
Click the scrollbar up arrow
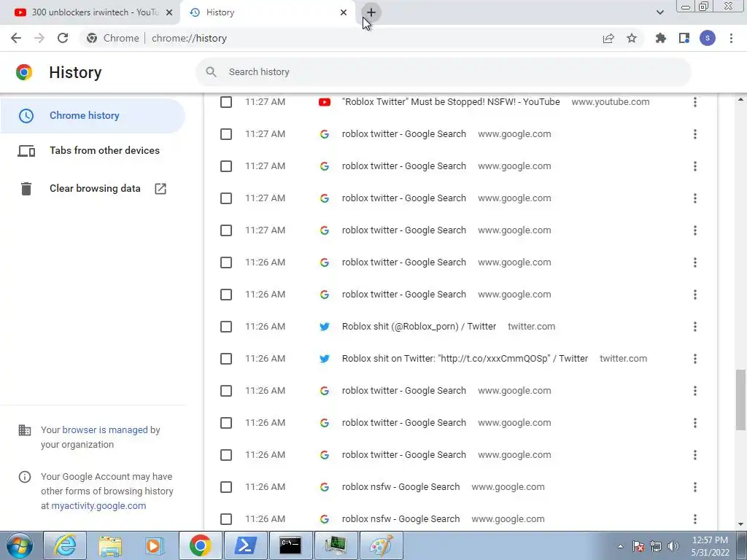point(741,99)
